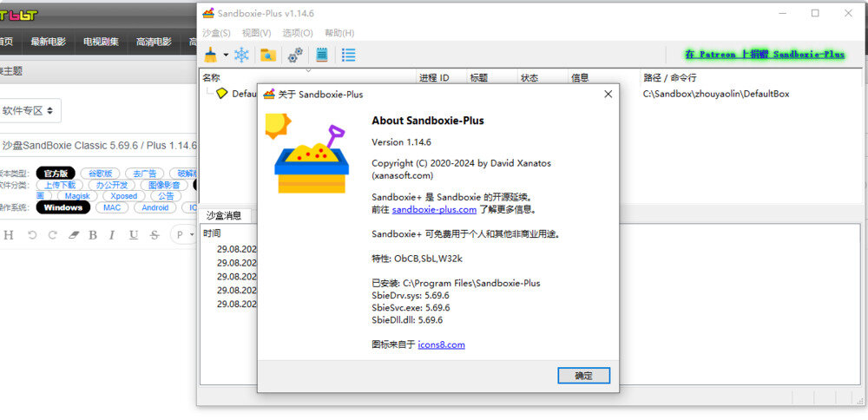
Task: Toggle strikethrough S in web editor
Action: point(155,235)
